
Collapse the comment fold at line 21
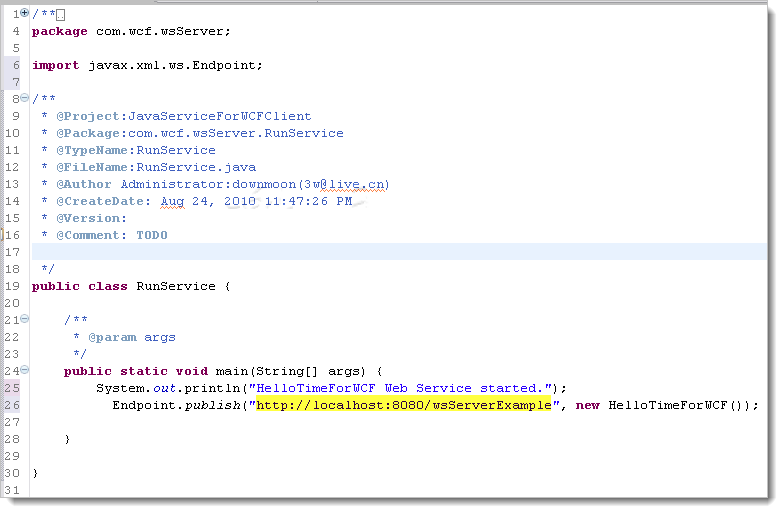point(24,319)
